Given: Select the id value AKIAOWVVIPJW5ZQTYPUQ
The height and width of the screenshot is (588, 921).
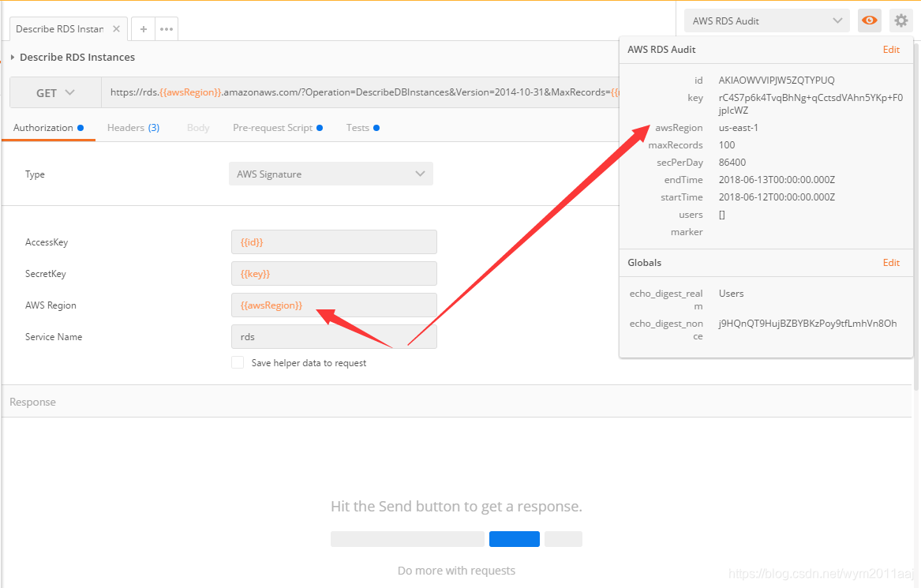Looking at the screenshot, I should click(x=777, y=80).
